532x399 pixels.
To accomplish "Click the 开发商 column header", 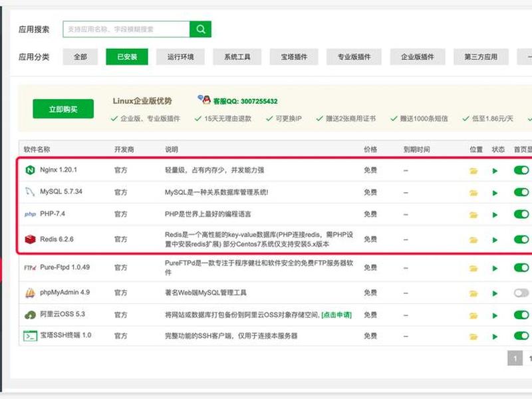I will click(124, 149).
